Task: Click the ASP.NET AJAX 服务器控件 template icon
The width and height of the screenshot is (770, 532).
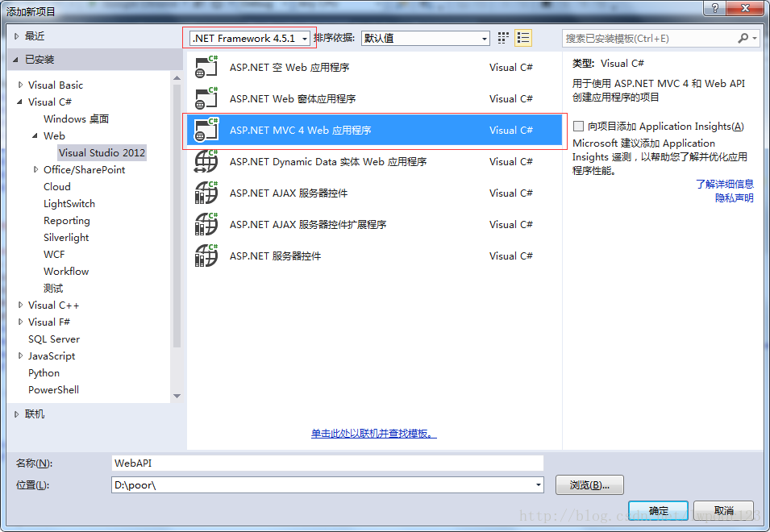Action: coord(206,193)
